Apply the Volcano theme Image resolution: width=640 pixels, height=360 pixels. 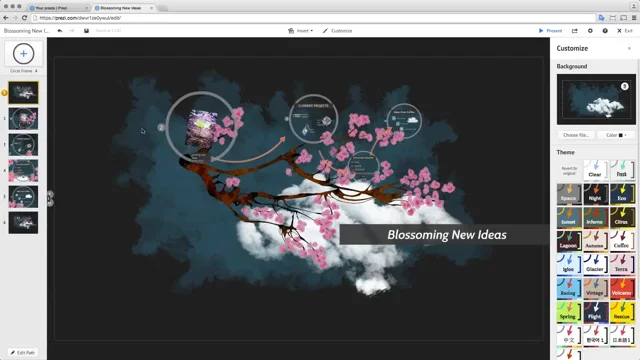coord(622,289)
